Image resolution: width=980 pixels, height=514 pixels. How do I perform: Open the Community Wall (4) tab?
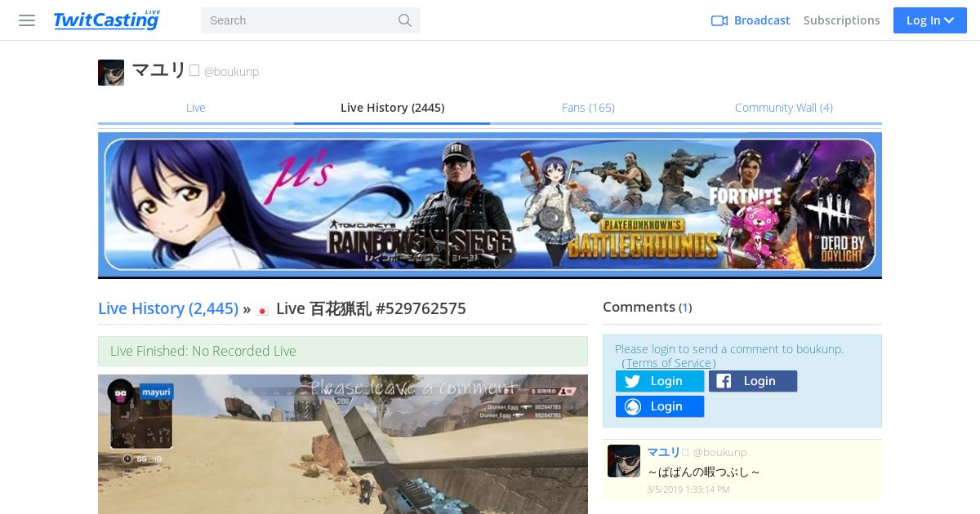point(784,108)
